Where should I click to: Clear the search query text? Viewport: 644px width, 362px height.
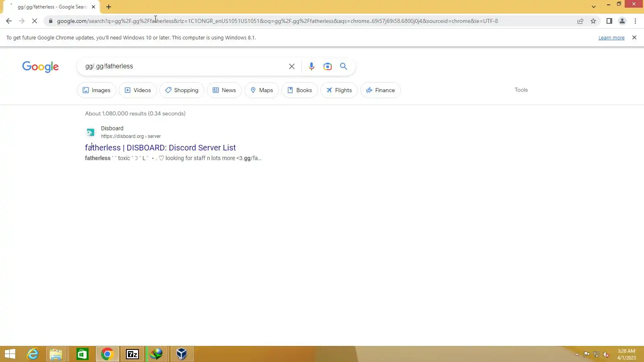(x=292, y=66)
